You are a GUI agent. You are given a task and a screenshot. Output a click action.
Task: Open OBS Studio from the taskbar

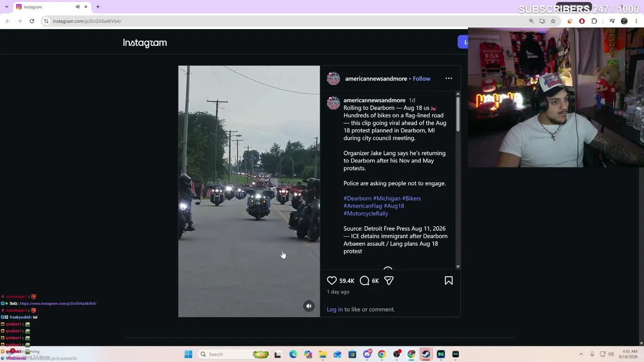pyautogui.click(x=397, y=354)
